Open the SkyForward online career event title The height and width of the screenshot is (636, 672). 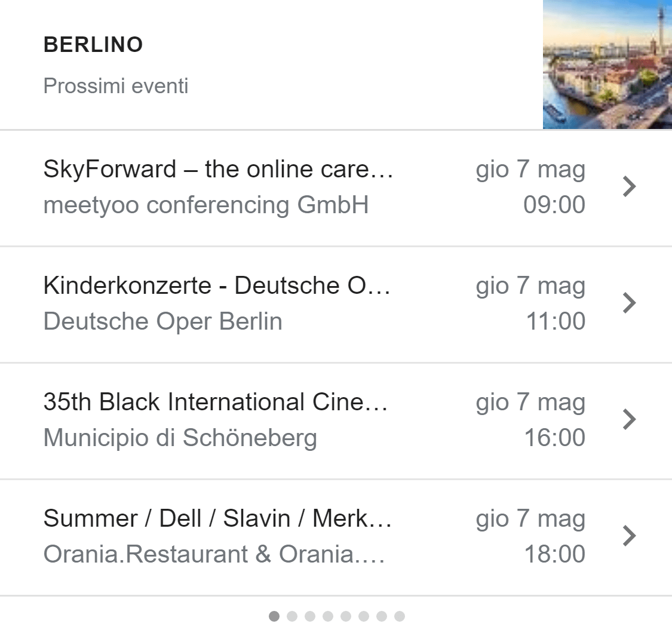point(218,169)
